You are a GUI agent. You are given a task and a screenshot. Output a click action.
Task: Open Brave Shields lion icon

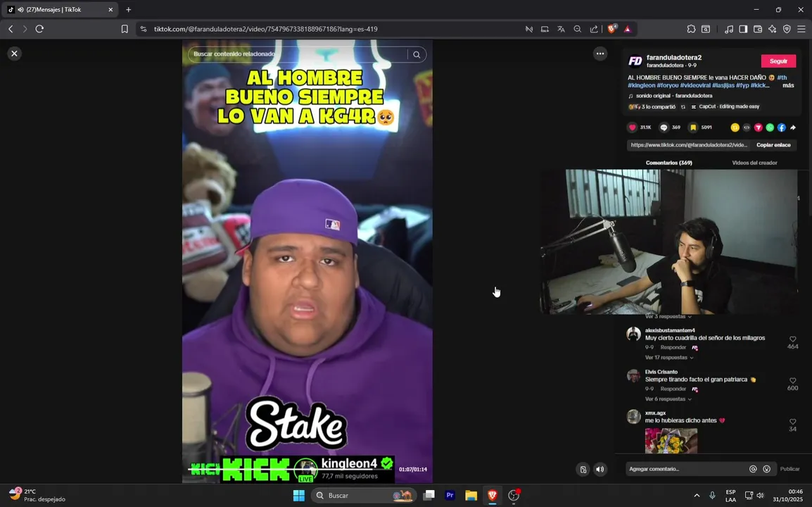click(x=611, y=29)
